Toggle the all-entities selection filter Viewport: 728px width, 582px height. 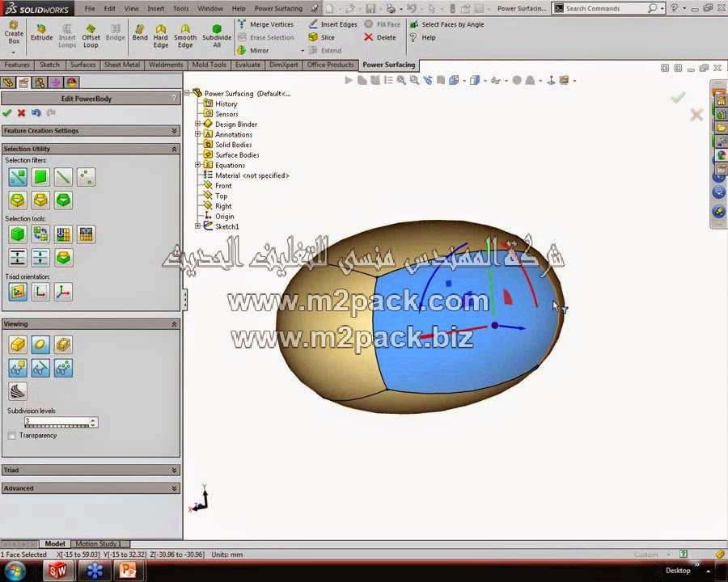coord(18,177)
